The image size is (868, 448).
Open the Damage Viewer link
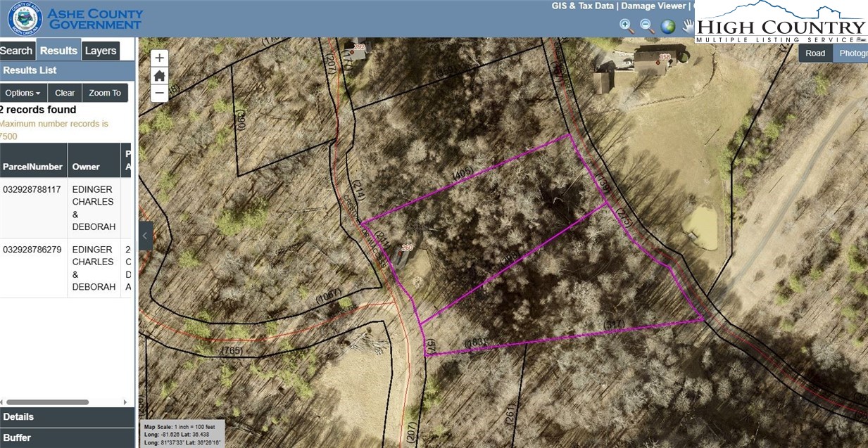653,6
